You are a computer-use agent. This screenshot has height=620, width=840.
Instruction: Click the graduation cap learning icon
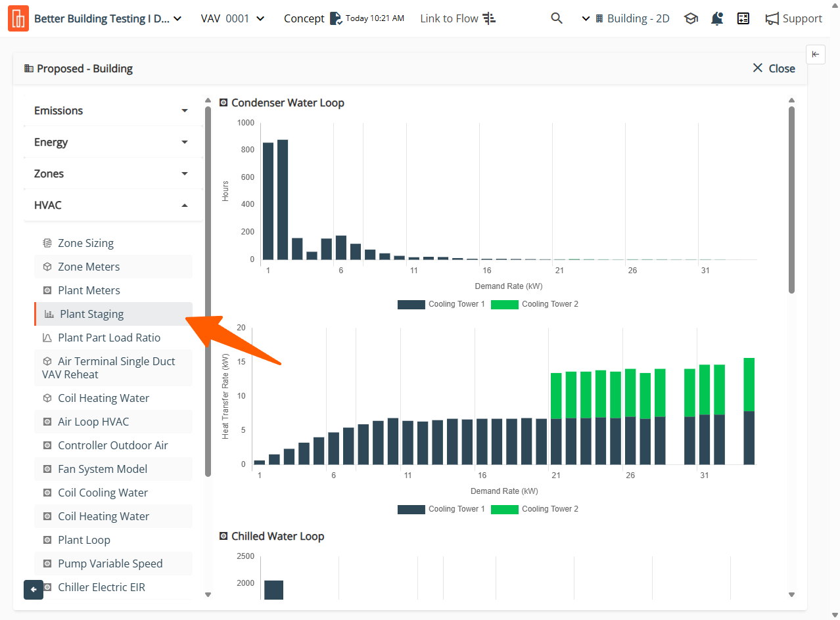pyautogui.click(x=691, y=18)
